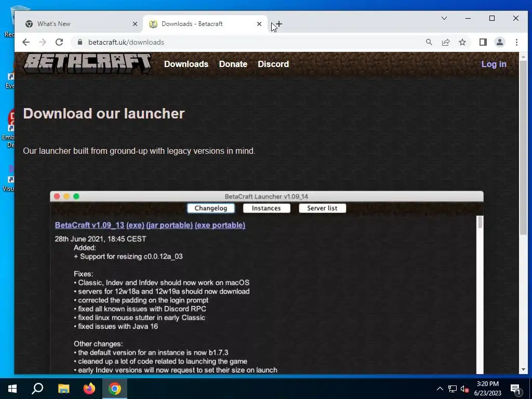The height and width of the screenshot is (399, 532).
Task: Click the page scrollbar down arrow
Action: pos(524,369)
